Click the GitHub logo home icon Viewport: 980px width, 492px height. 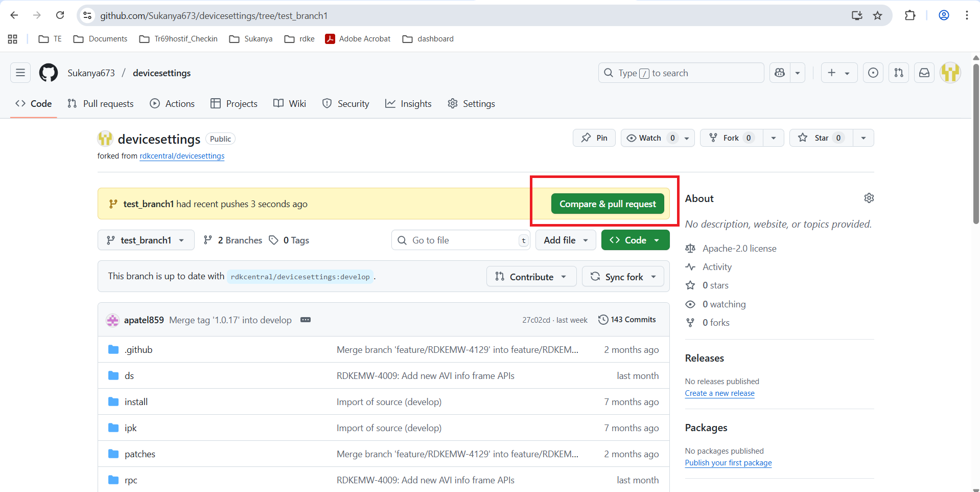(x=49, y=73)
